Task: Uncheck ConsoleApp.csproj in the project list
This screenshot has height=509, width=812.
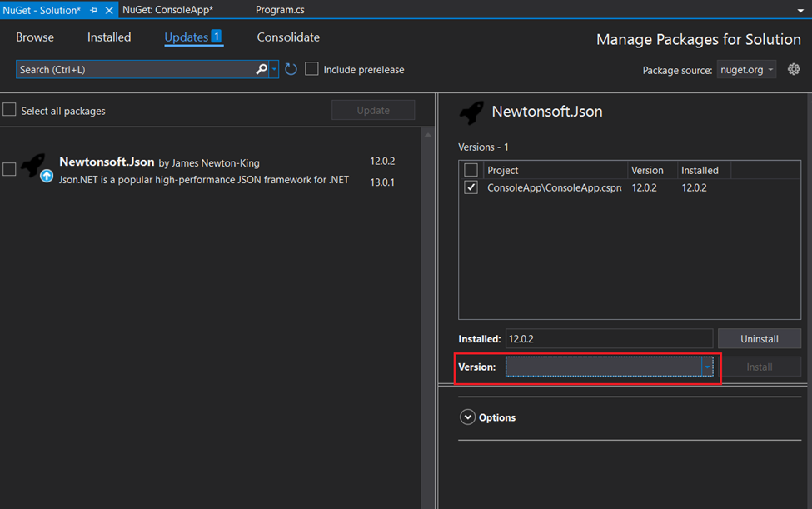Action: (471, 187)
